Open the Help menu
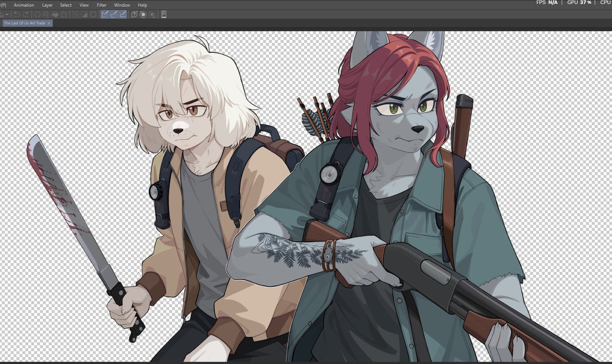Viewport: 612px width, 364px height. [142, 5]
